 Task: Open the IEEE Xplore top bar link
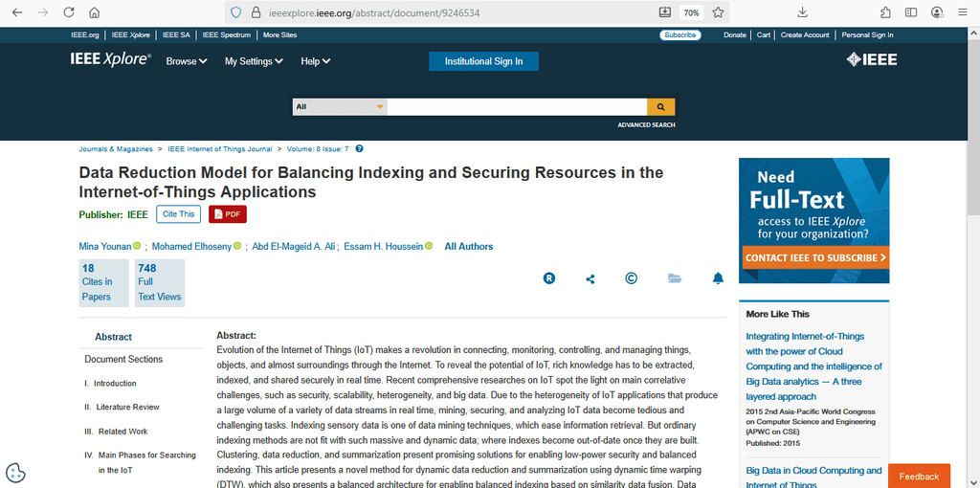[130, 35]
